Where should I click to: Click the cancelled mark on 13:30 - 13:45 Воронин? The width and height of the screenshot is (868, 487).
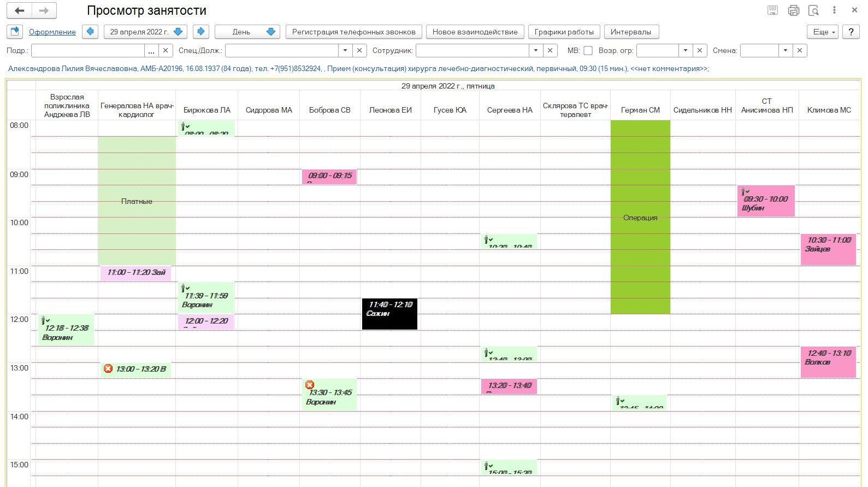[x=310, y=385]
